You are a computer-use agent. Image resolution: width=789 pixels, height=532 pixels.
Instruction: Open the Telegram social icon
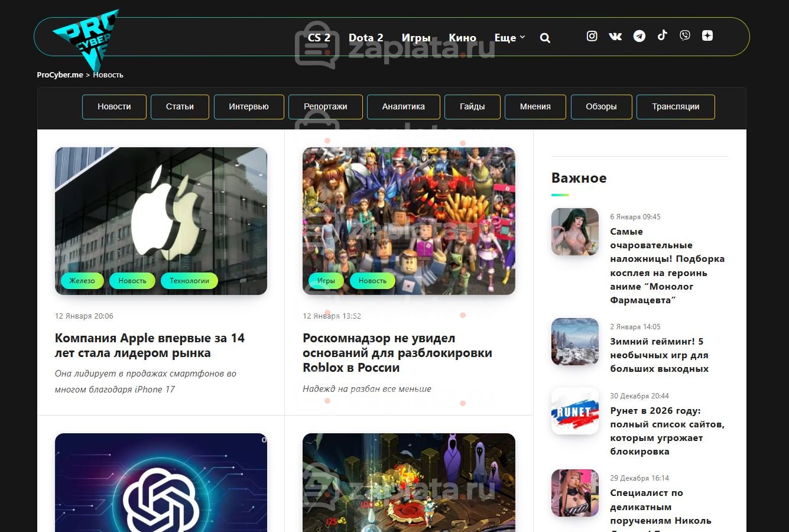pyautogui.click(x=639, y=36)
